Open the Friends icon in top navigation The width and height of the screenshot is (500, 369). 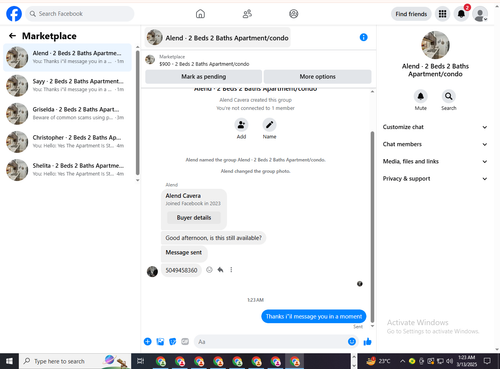coord(247,14)
